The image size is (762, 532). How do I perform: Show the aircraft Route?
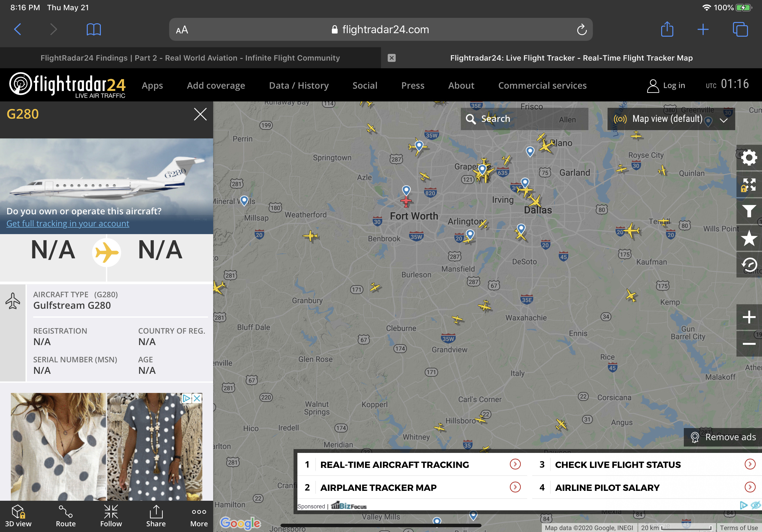tap(66, 516)
